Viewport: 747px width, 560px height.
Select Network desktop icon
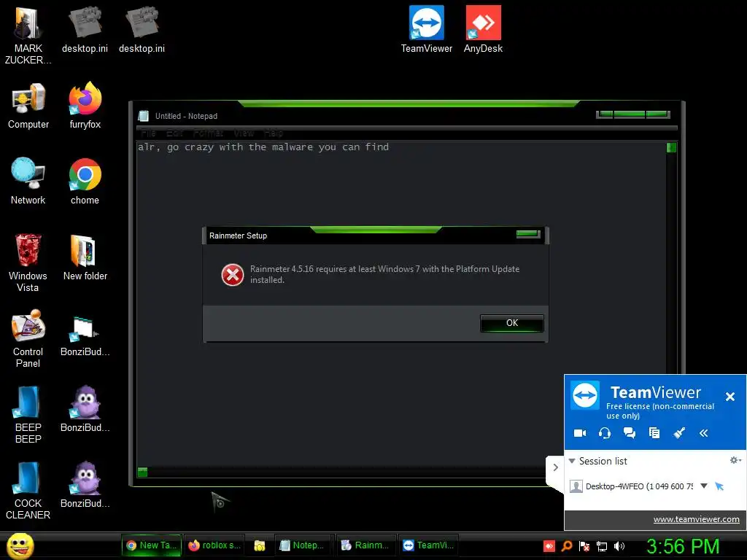tap(28, 182)
